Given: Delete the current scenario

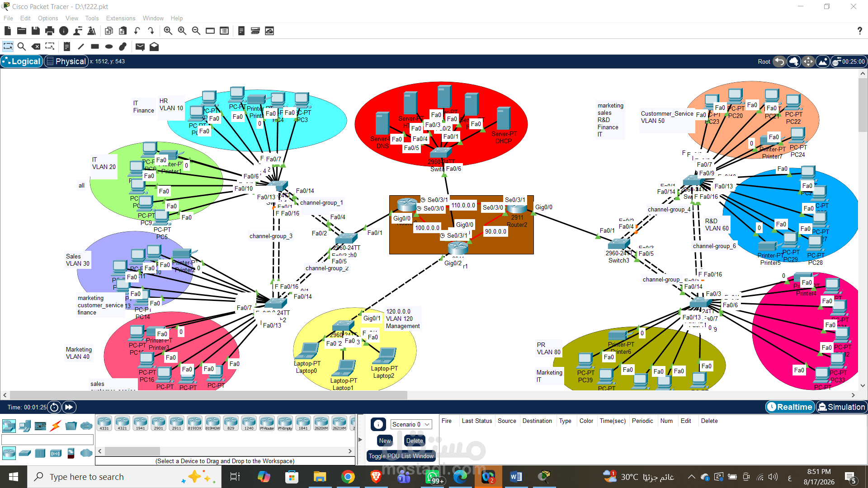Looking at the screenshot, I should tap(415, 441).
